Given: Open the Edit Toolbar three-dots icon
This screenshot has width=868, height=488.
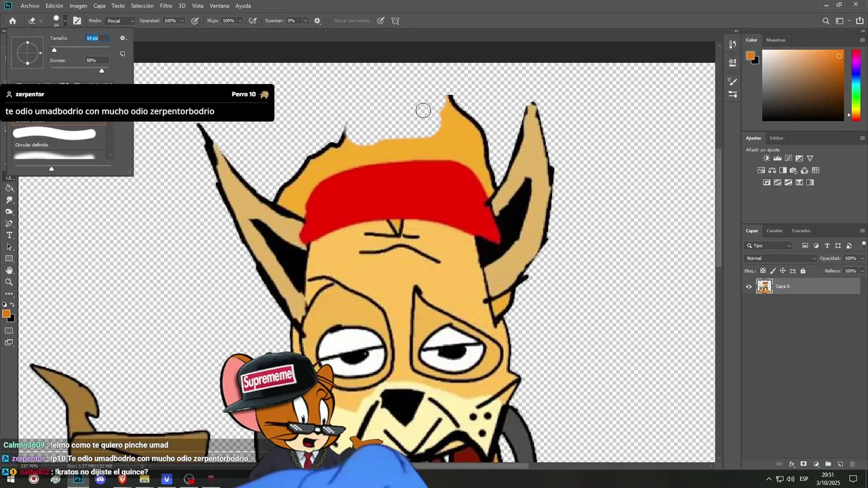Looking at the screenshot, I should [9, 293].
